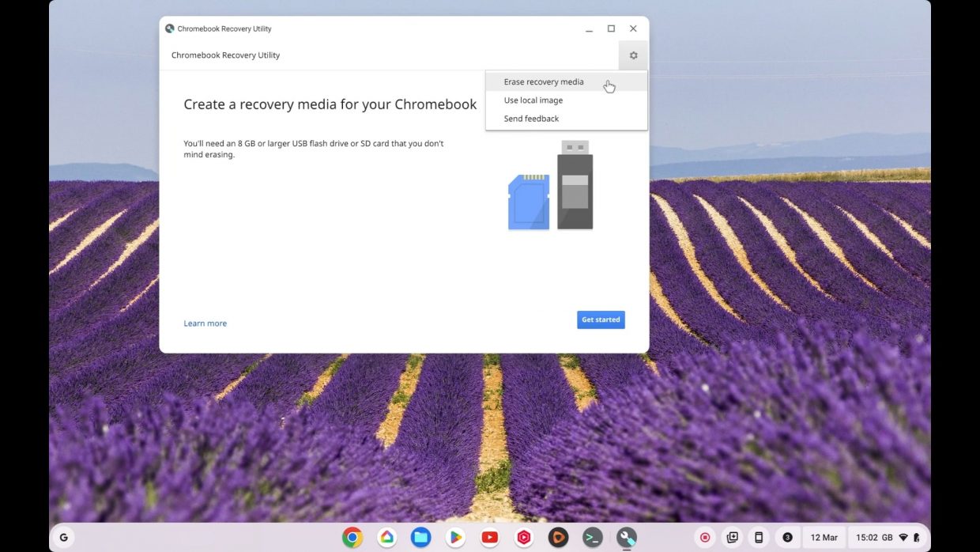This screenshot has width=980, height=552.
Task: Minimize the Chromebook Recovery Utility window
Action: click(x=589, y=29)
